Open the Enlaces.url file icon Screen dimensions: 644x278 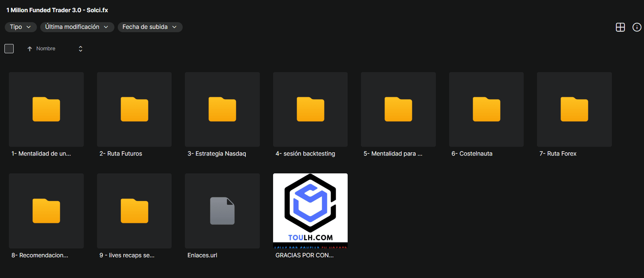click(x=222, y=211)
